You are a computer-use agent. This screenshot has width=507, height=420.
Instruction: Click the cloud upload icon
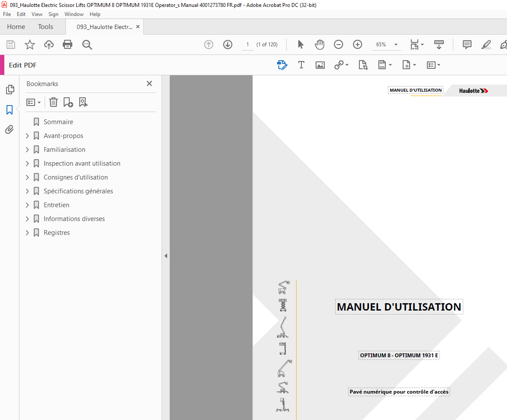pos(49,45)
